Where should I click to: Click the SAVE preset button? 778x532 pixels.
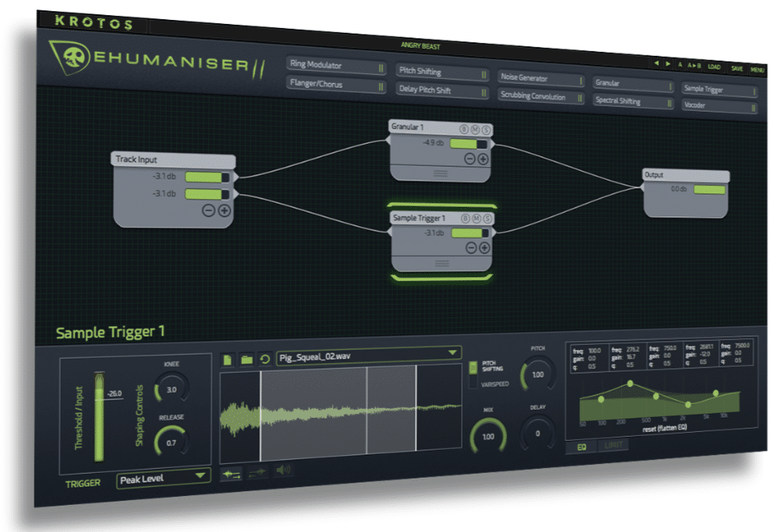pos(736,69)
